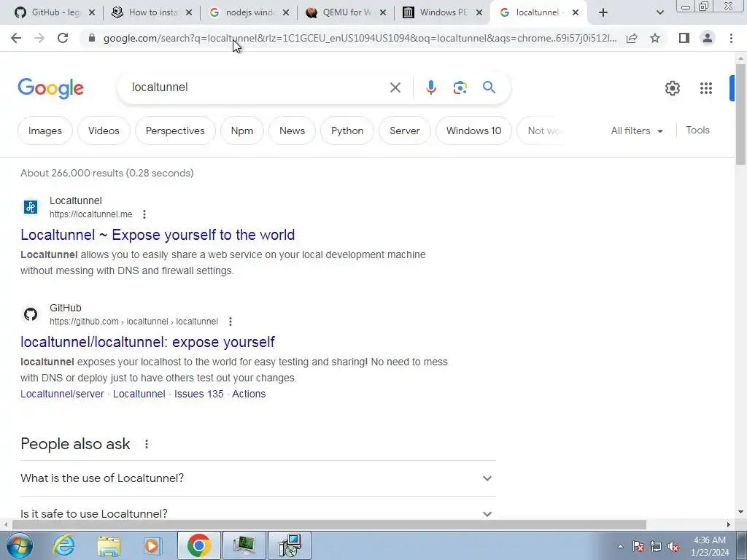
Task: Click the horizontal scrollbar thumb
Action: pos(329,524)
